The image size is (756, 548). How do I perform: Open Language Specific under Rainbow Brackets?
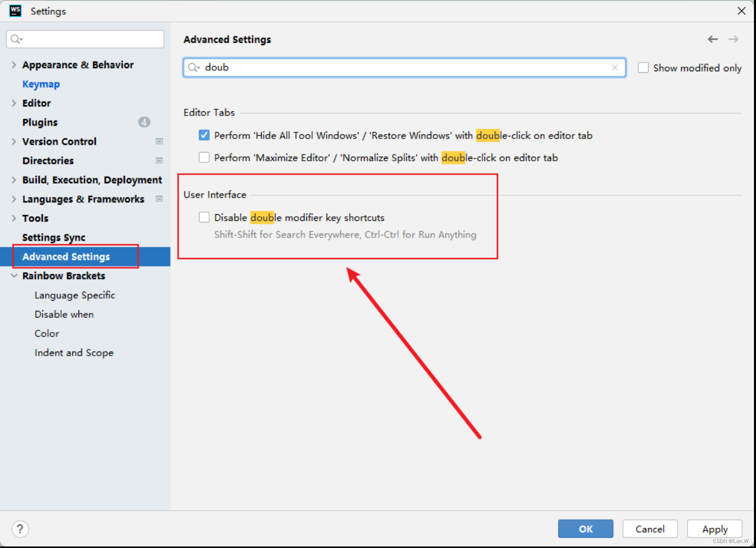pos(75,295)
